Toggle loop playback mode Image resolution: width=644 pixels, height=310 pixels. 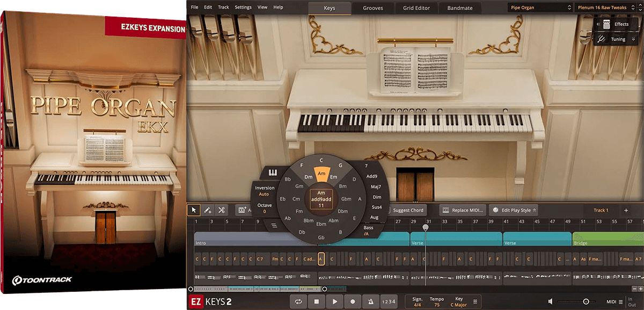299,302
